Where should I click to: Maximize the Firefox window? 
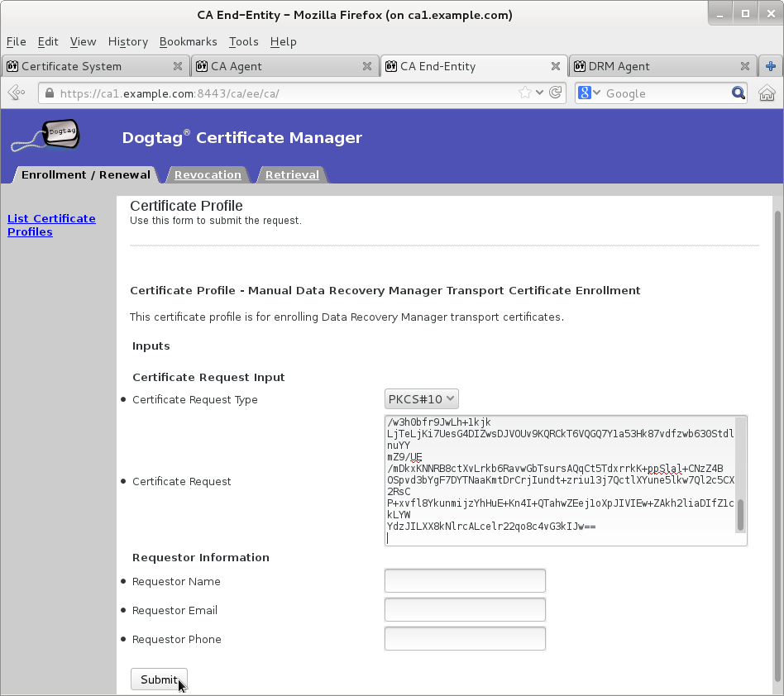click(x=745, y=14)
